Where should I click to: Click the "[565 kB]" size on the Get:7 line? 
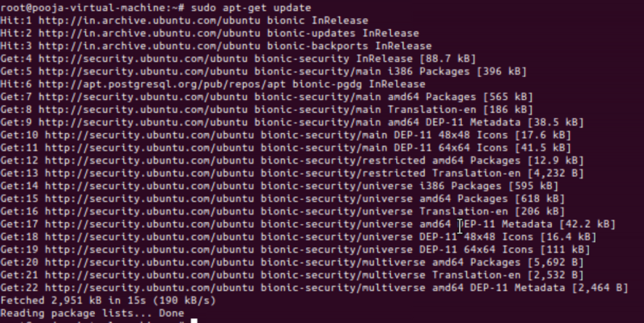tap(508, 97)
